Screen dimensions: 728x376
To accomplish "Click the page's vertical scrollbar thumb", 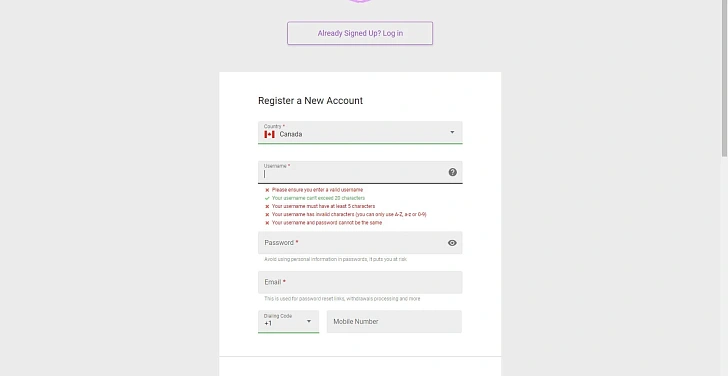I will [x=724, y=78].
